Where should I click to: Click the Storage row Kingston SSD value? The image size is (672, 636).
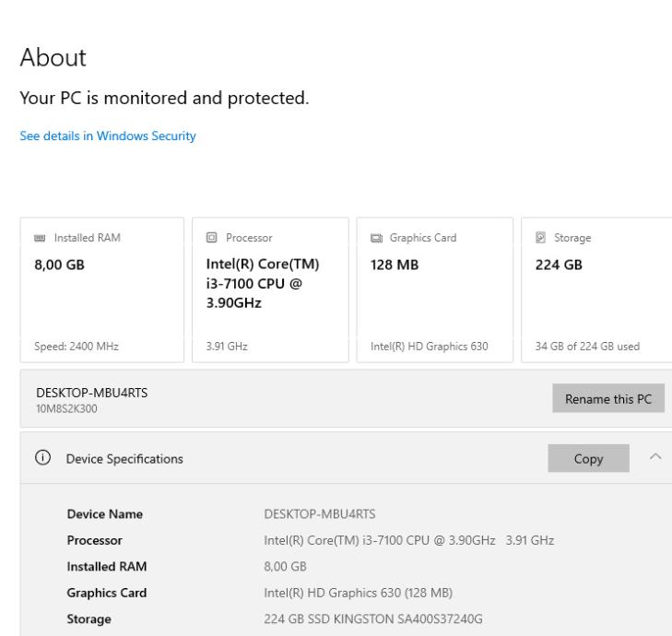373,618
